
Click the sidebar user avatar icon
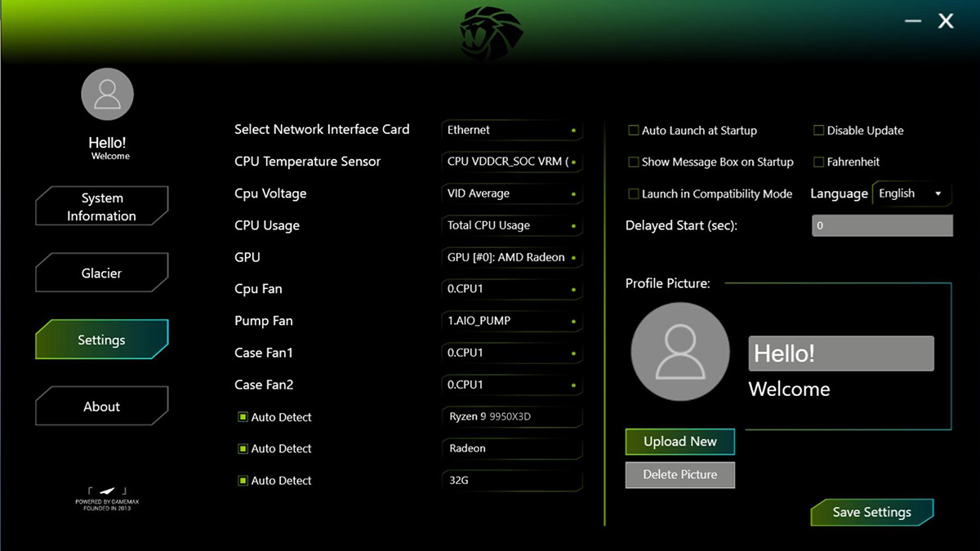(x=107, y=95)
